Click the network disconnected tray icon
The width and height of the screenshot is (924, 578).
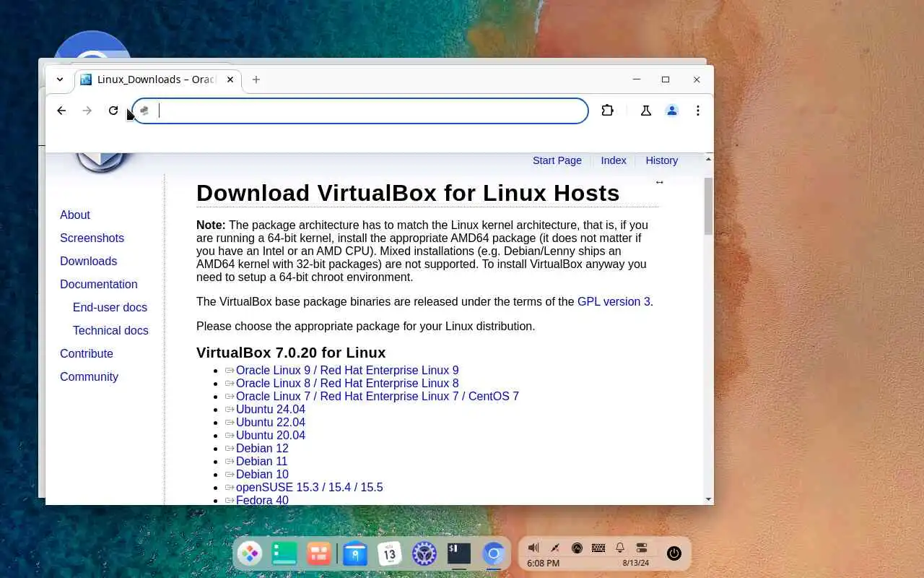pyautogui.click(x=555, y=548)
